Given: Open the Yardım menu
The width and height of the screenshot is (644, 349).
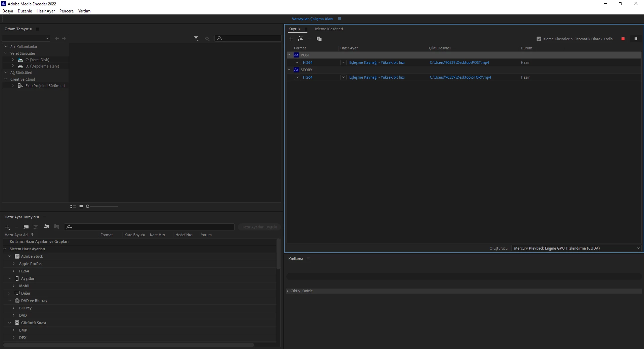Looking at the screenshot, I should click(x=84, y=11).
